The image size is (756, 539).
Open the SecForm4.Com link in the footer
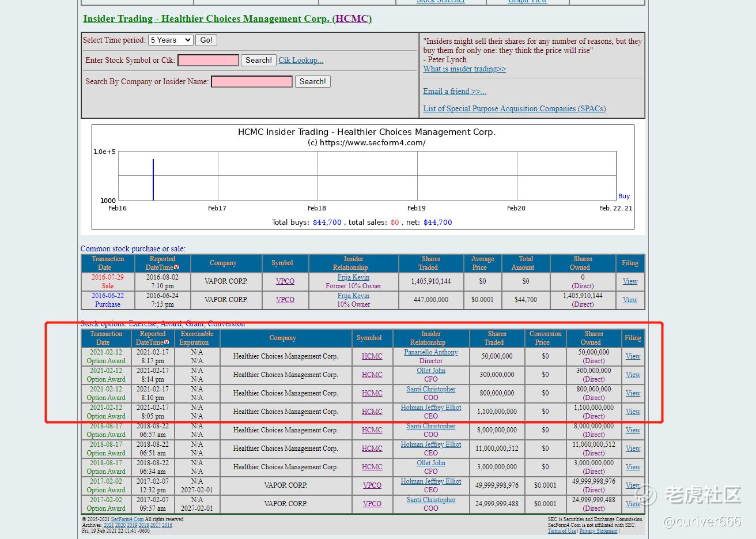(x=127, y=519)
